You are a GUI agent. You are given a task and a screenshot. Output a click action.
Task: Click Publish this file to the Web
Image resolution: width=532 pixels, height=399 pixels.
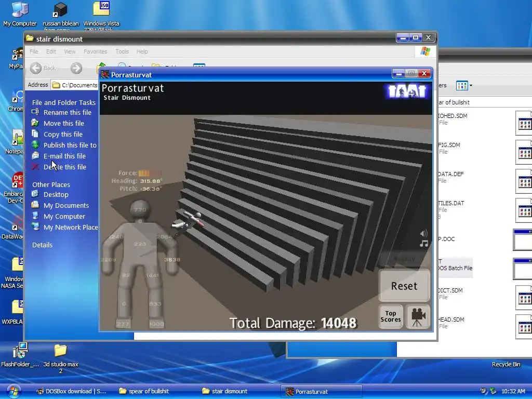(x=70, y=145)
